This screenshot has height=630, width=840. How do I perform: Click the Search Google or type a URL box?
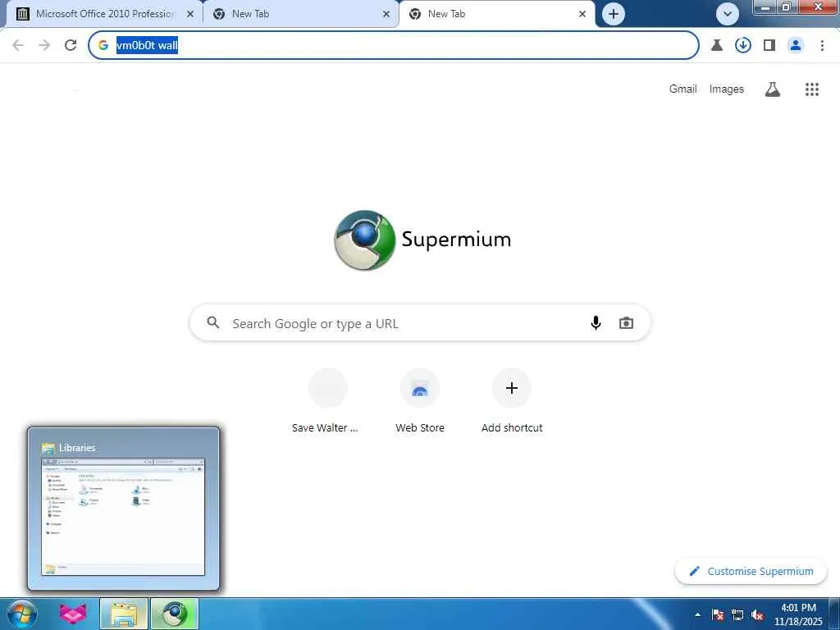[x=420, y=323]
